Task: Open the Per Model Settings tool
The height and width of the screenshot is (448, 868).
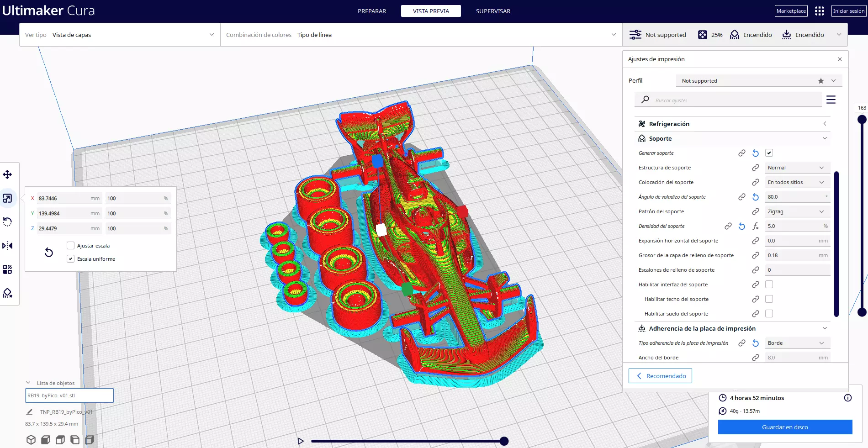Action: [7, 269]
